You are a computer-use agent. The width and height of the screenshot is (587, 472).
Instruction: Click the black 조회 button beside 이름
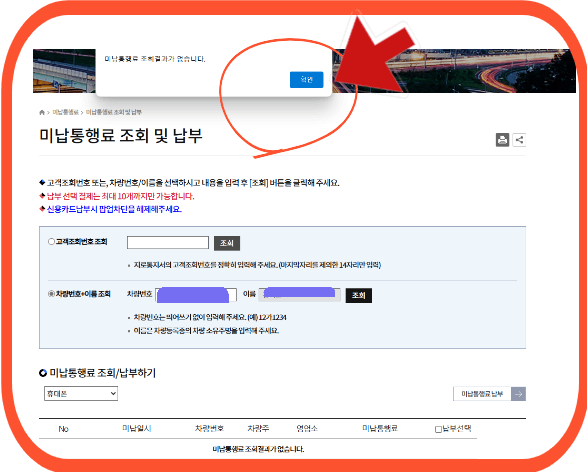pos(359,295)
